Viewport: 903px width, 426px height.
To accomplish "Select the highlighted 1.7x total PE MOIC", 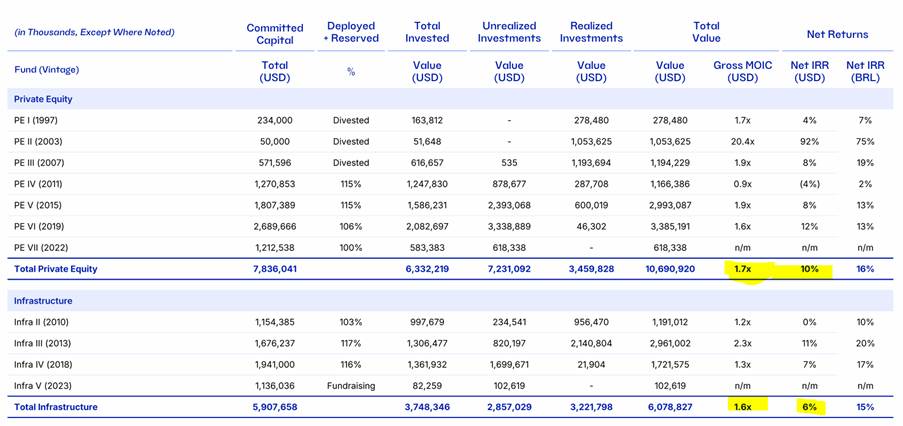I will coord(742,269).
